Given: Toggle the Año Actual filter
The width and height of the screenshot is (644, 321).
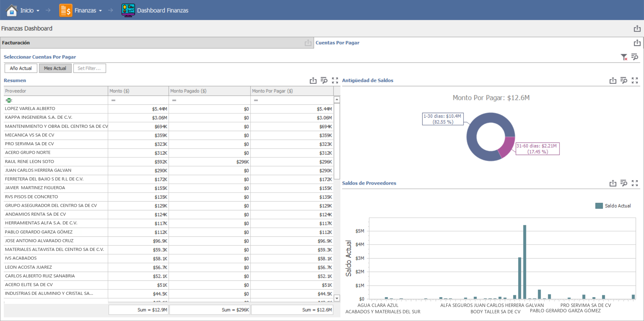Looking at the screenshot, I should 21,68.
